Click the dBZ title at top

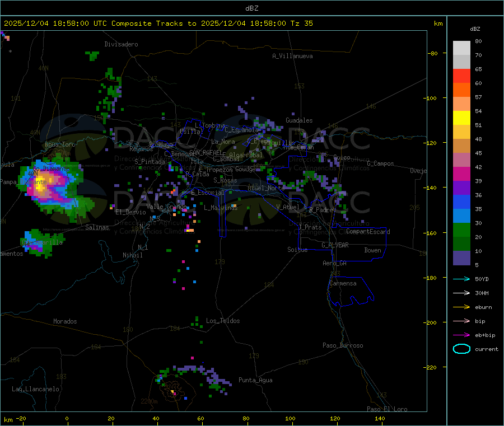click(x=251, y=8)
